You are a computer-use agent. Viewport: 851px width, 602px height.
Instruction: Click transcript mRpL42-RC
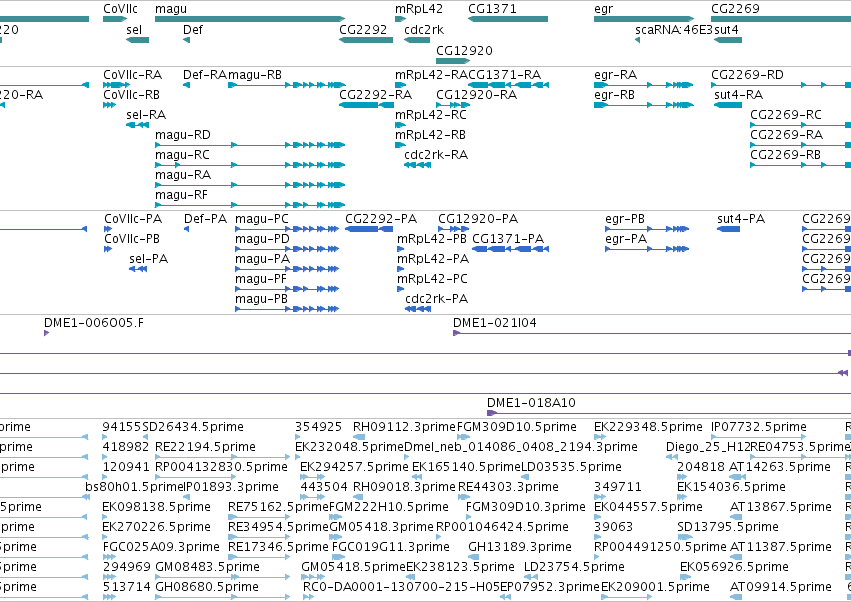pyautogui.click(x=430, y=115)
